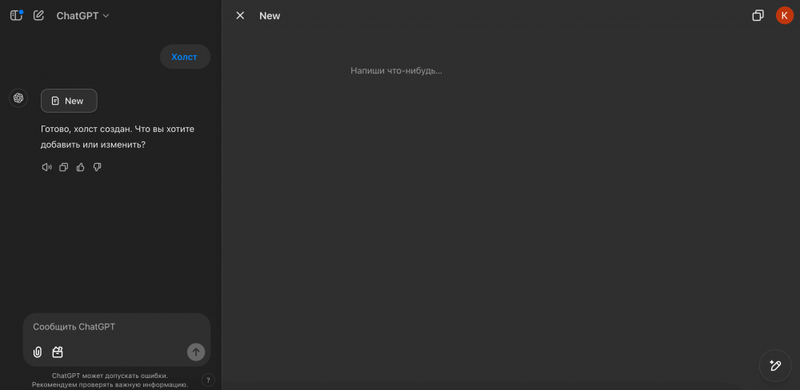Open the help question mark button

click(208, 380)
